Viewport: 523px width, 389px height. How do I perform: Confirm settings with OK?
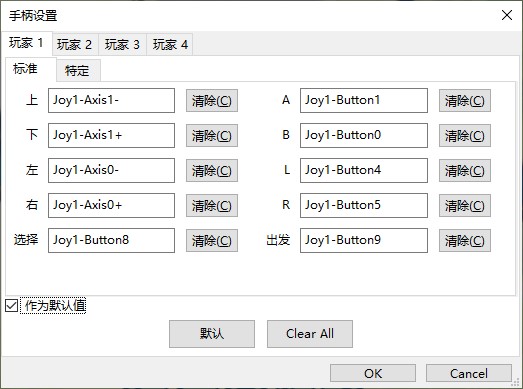(x=373, y=373)
